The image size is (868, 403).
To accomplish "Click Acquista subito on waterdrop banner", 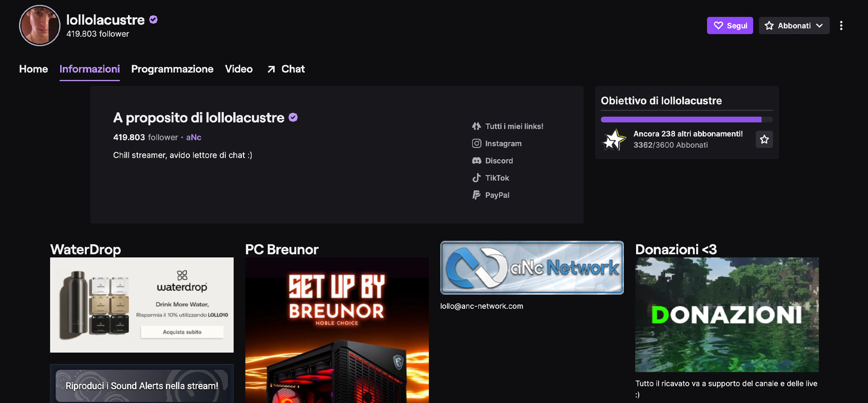I will point(182,332).
